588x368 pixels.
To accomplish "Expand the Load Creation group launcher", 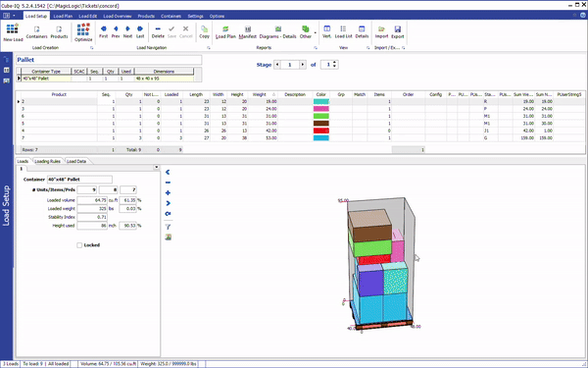I will tap(91, 48).
